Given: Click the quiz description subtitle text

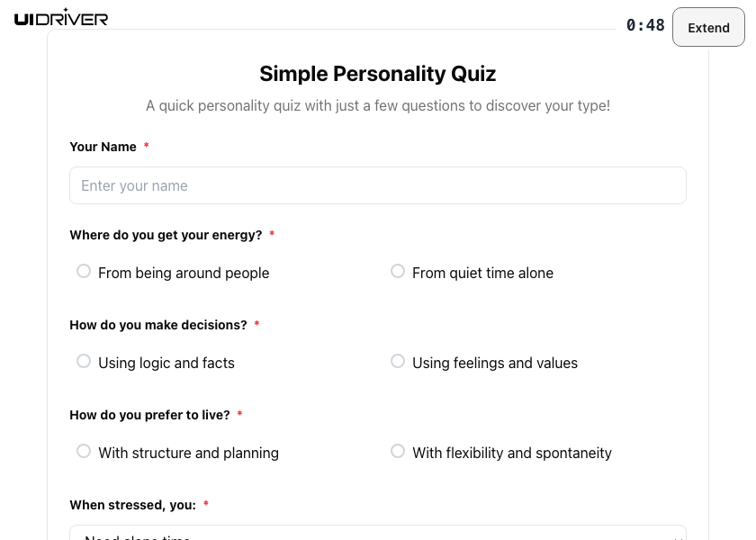Looking at the screenshot, I should pos(378,105).
